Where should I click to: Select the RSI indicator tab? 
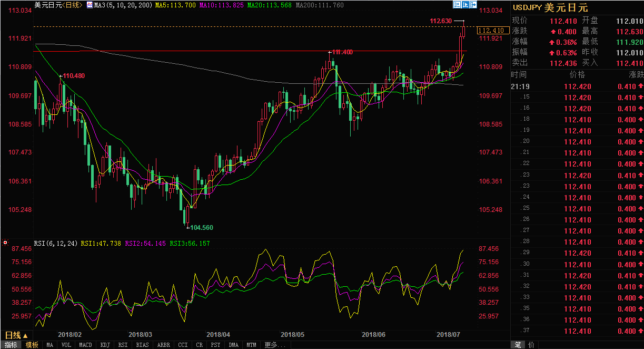123,345
